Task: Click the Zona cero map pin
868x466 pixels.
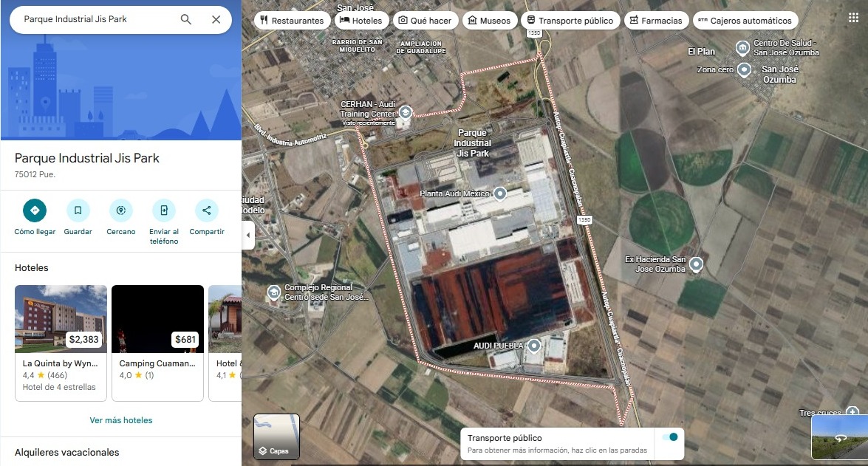Action: 745,69
